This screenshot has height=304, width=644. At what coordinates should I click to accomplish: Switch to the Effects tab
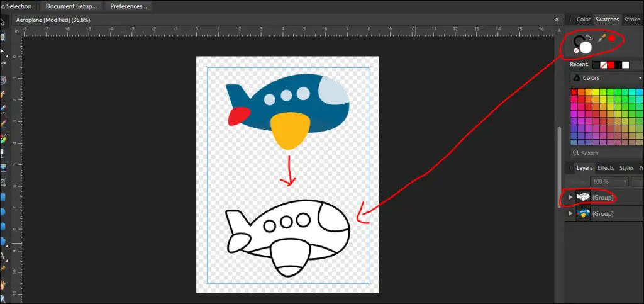pos(606,168)
